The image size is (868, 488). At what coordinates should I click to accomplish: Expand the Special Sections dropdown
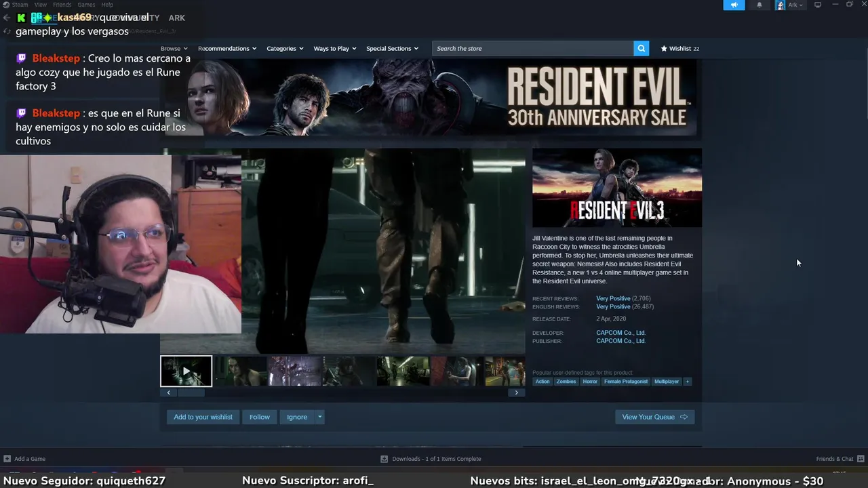coord(392,49)
